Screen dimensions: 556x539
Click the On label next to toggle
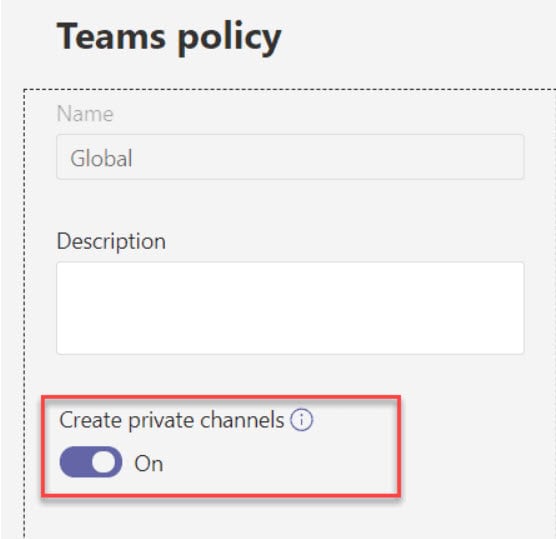[149, 463]
